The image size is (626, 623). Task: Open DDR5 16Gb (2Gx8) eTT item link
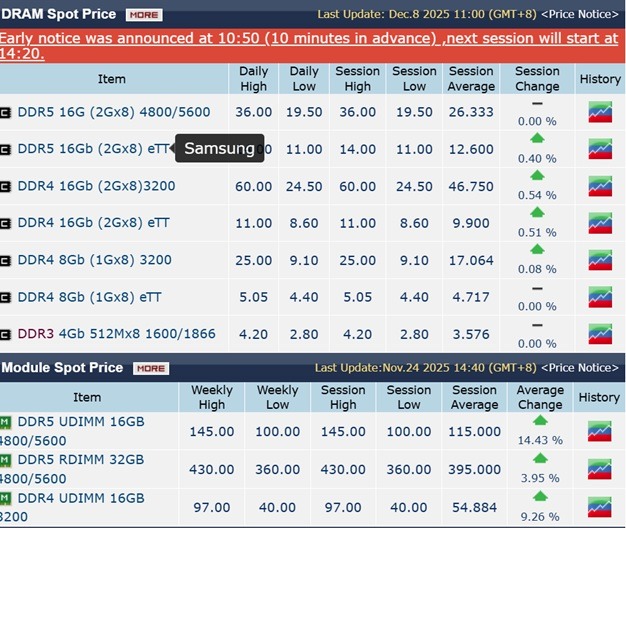(93, 149)
